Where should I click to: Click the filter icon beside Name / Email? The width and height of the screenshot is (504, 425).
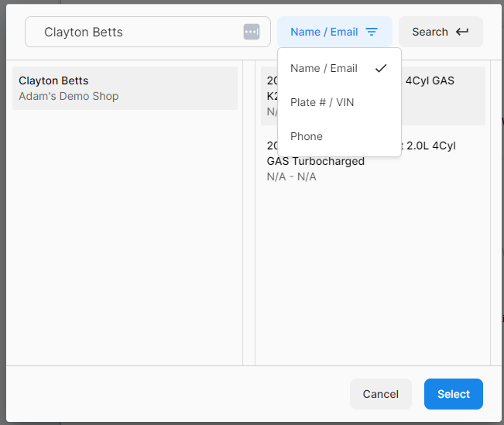click(x=372, y=32)
